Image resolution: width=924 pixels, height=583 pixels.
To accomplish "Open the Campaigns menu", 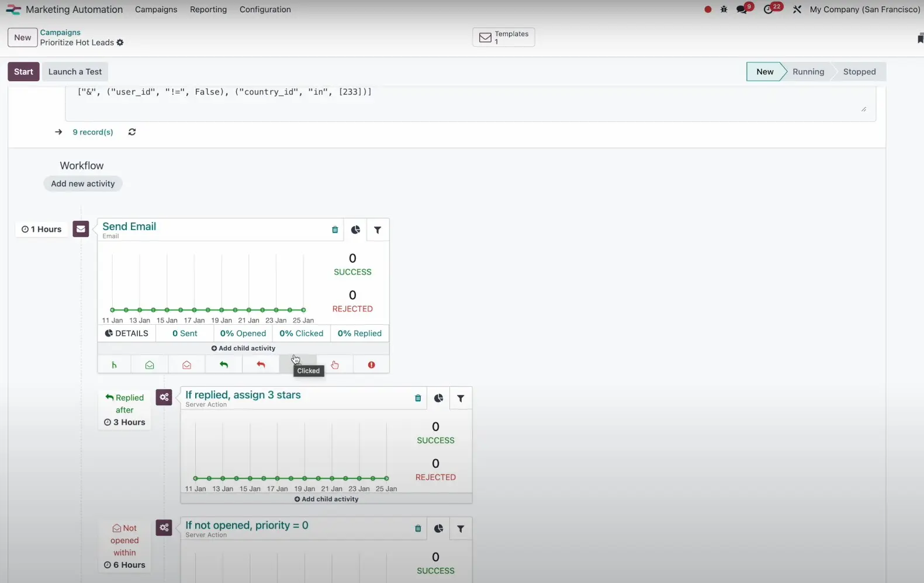I will point(156,9).
